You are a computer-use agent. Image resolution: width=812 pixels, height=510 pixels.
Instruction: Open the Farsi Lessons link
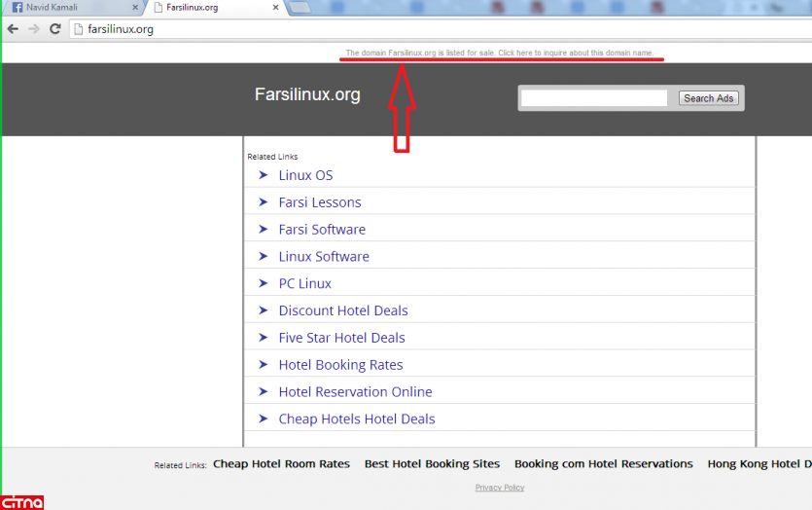(x=319, y=202)
